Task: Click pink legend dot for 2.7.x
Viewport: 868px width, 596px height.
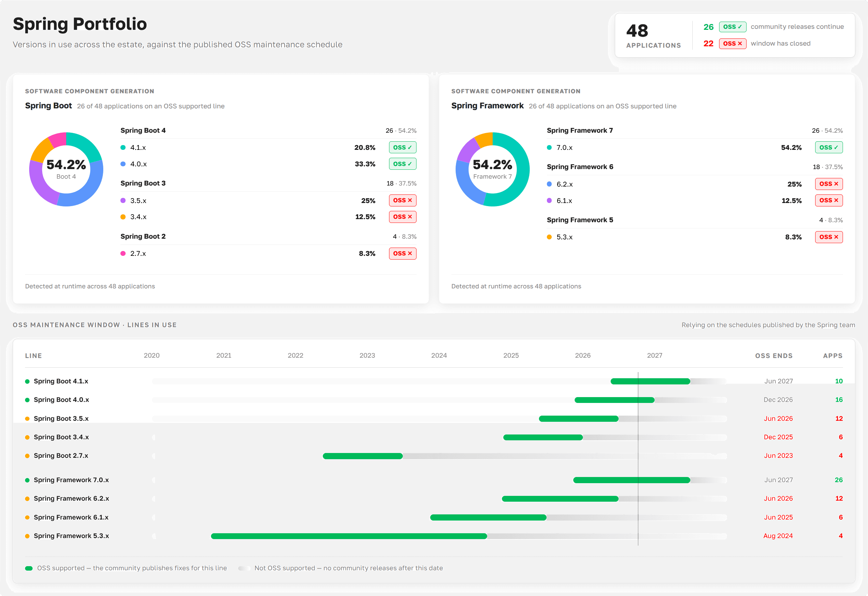Action: 123,253
